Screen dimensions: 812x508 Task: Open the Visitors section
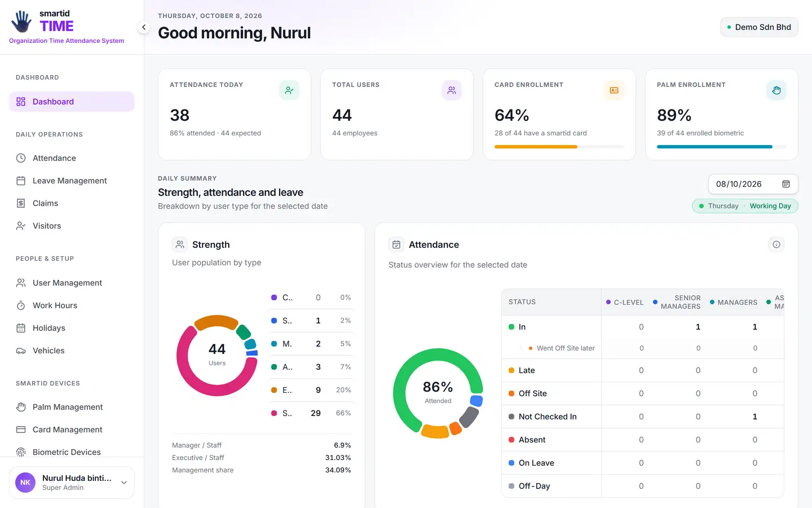click(72, 226)
